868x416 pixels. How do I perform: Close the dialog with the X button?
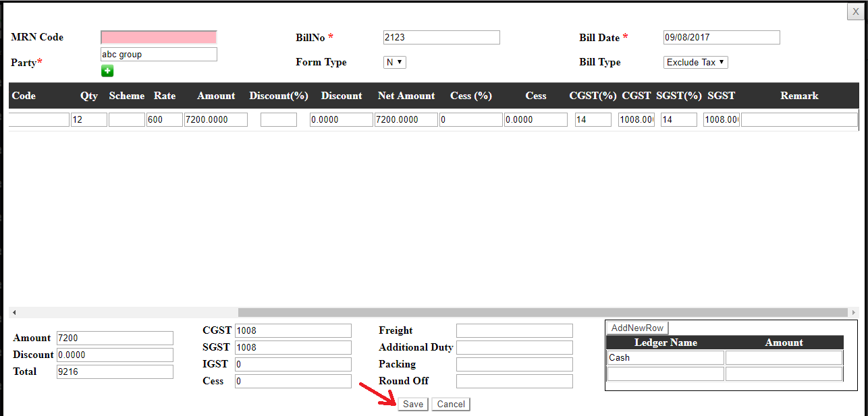pos(856,11)
